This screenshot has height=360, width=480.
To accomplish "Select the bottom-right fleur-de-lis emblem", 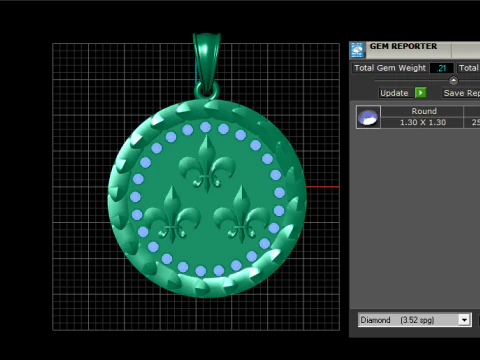I will point(242,215).
